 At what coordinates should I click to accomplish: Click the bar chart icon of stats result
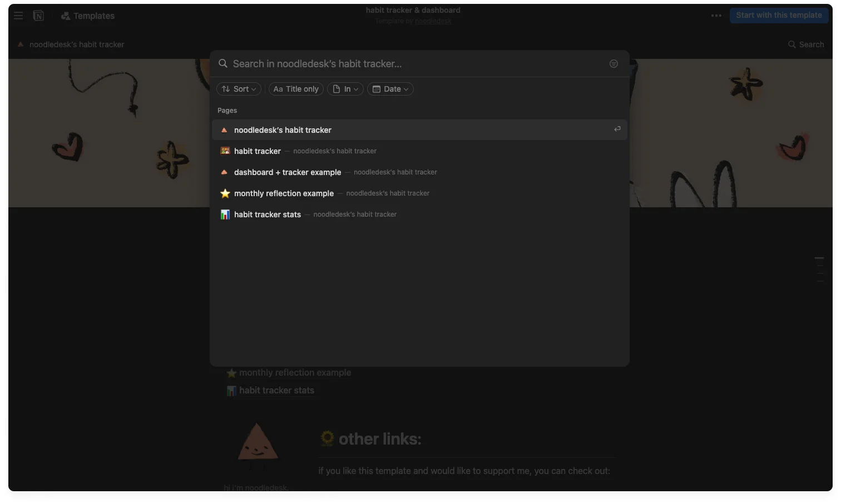pos(225,214)
